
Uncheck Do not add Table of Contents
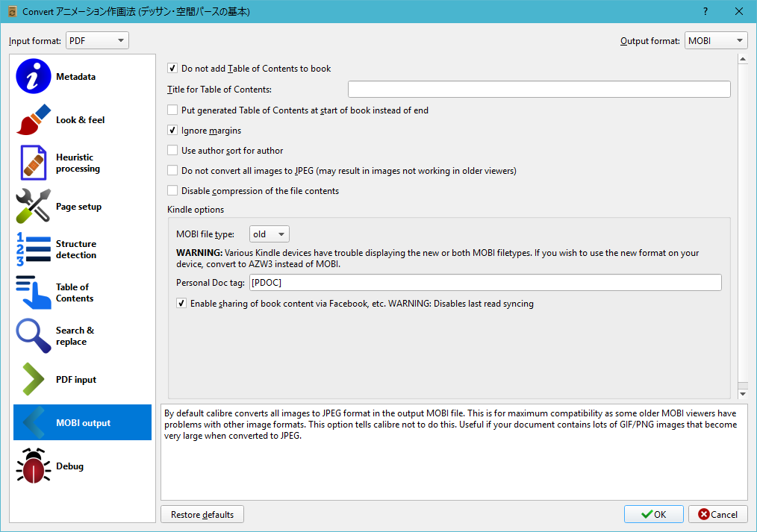click(x=172, y=69)
